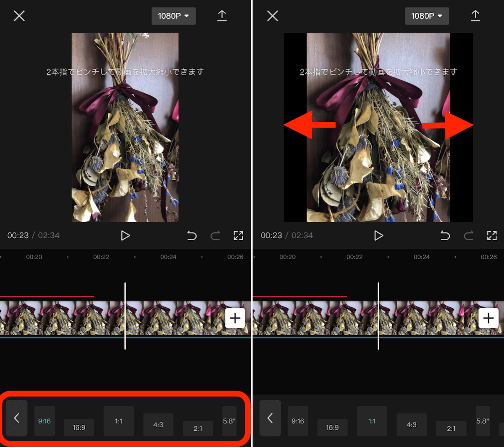
Task: Open the 1080P resolution dropdown on right
Action: [427, 16]
